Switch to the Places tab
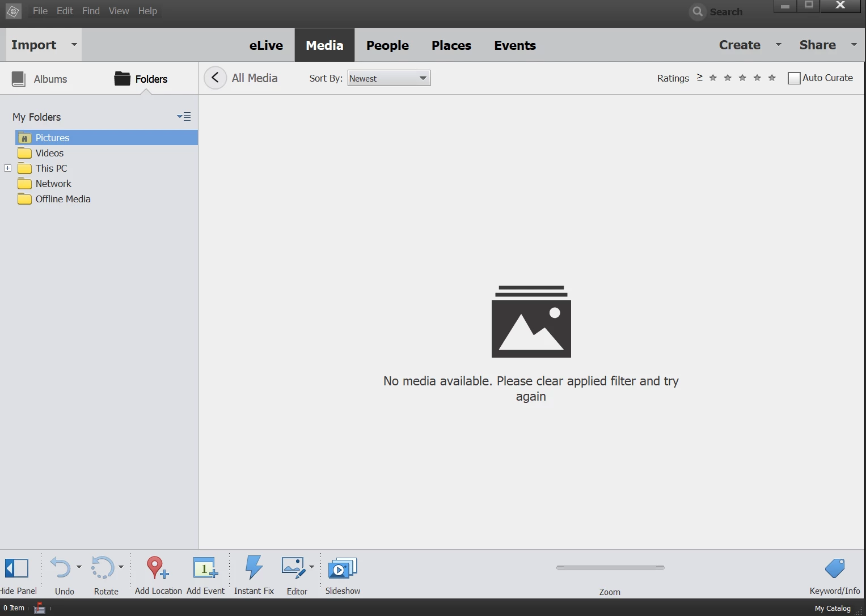The width and height of the screenshot is (866, 616). pyautogui.click(x=451, y=45)
